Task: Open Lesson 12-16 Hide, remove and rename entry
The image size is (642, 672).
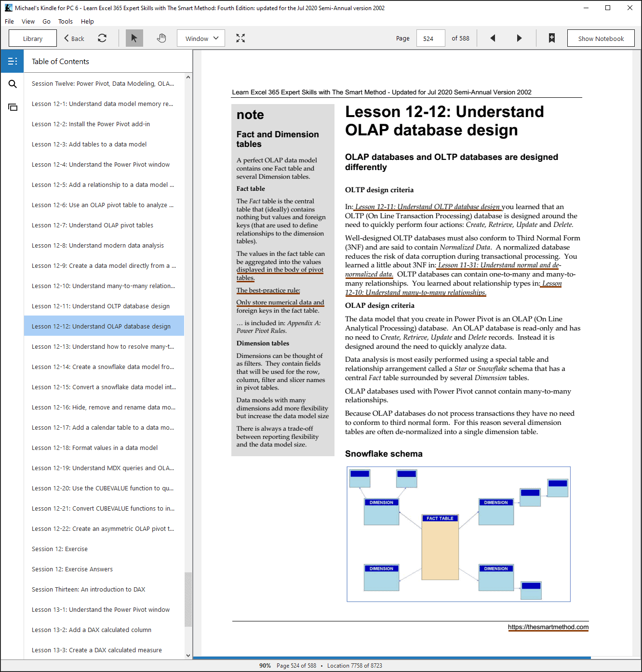Action: (104, 407)
